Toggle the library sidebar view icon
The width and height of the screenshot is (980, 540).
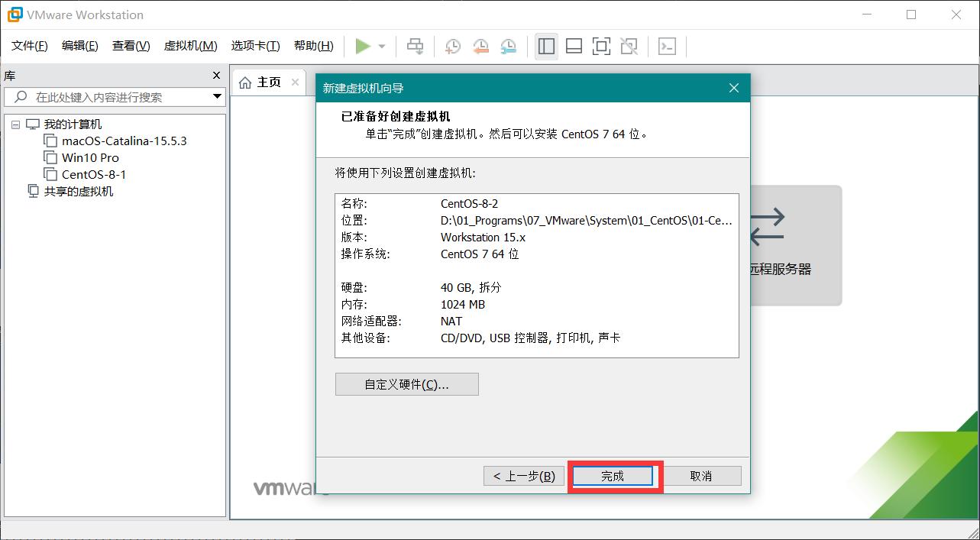pyautogui.click(x=546, y=47)
